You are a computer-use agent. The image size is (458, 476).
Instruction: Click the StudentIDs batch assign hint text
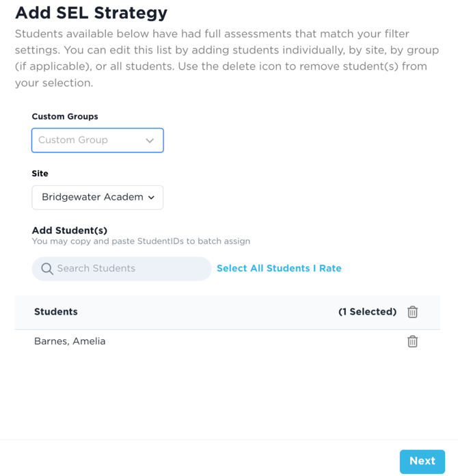tap(141, 241)
